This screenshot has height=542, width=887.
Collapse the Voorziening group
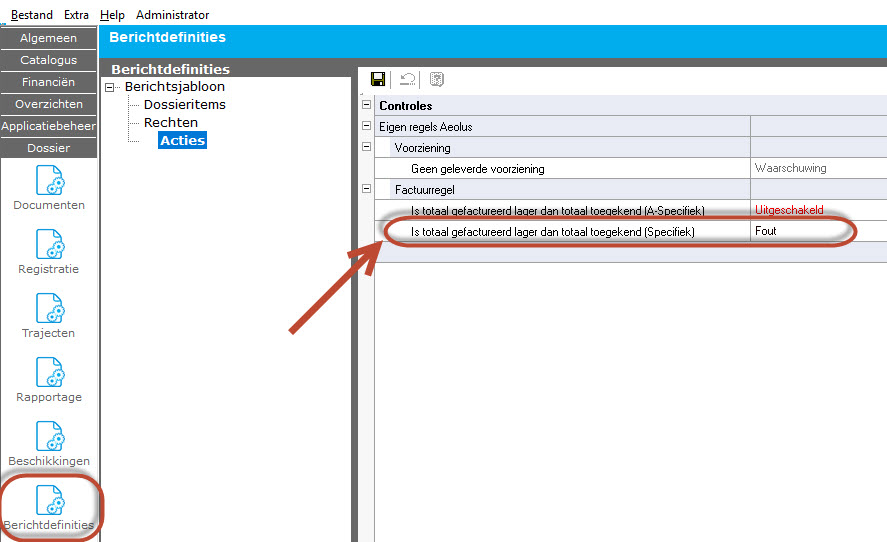click(366, 147)
